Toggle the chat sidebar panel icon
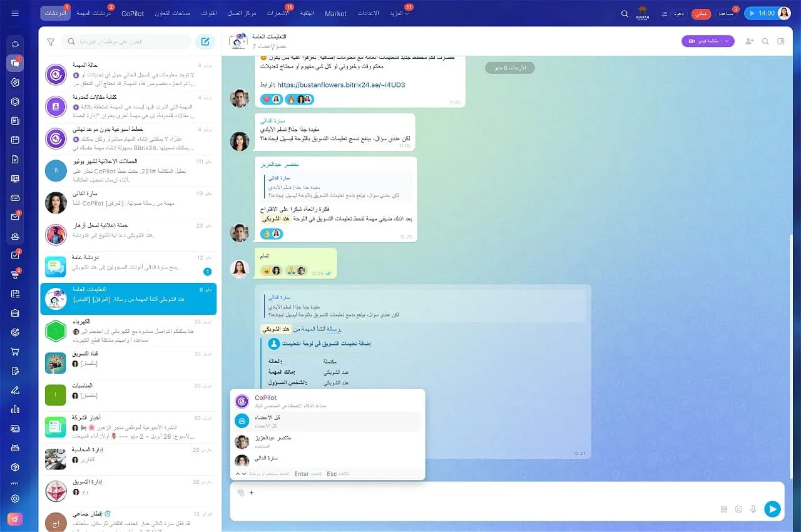Screen dimensions: 801x532 781,41
